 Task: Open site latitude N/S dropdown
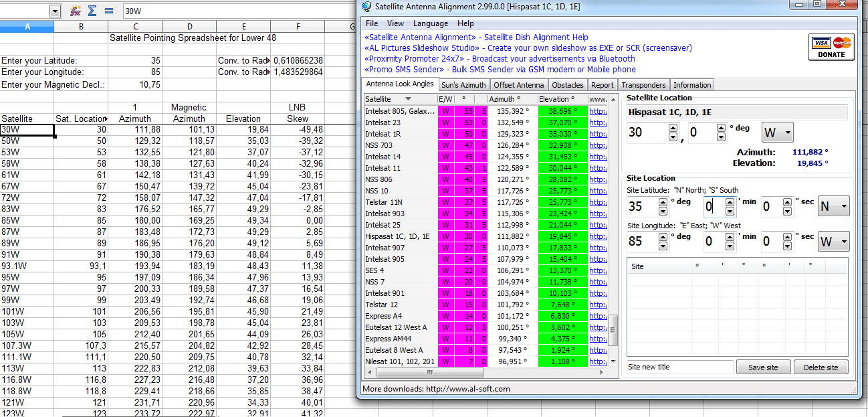(834, 207)
